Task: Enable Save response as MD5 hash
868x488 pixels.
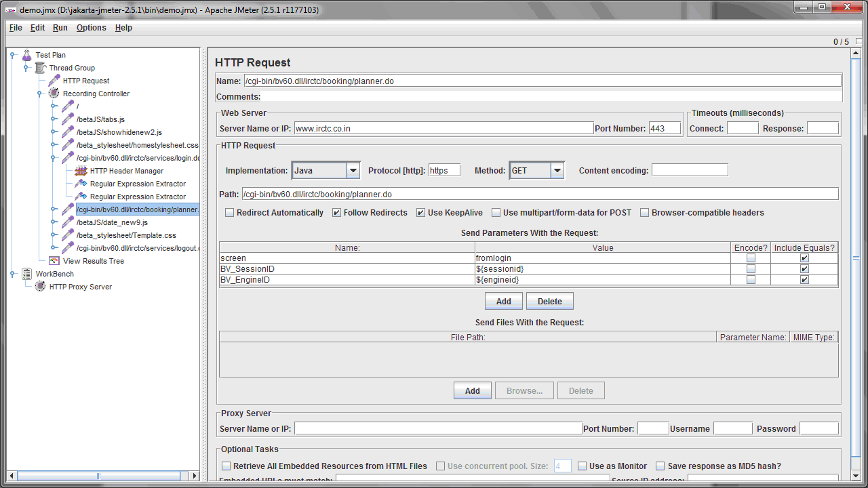Action: (660, 466)
